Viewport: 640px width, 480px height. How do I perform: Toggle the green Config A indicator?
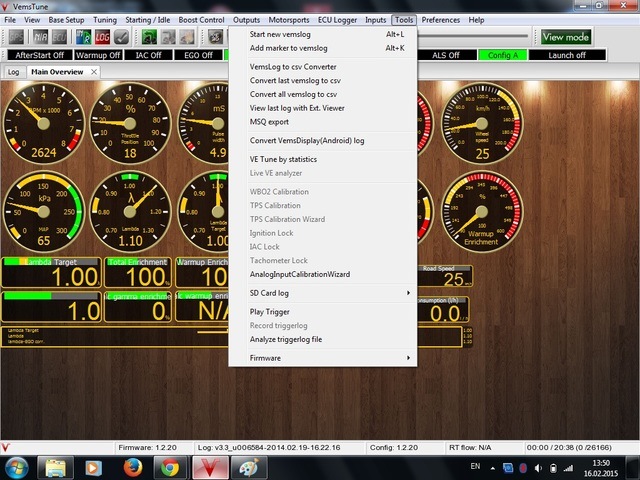[x=502, y=55]
